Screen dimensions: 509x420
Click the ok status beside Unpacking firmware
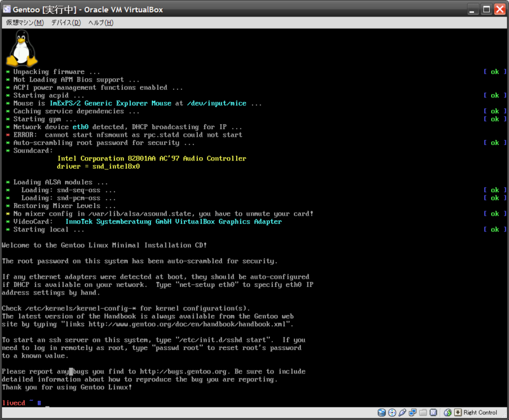[x=495, y=72]
